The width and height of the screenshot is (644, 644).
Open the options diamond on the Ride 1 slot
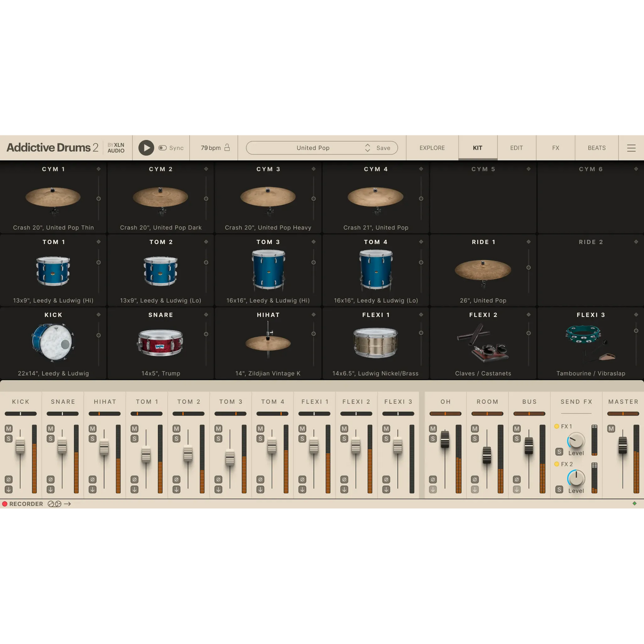point(529,242)
